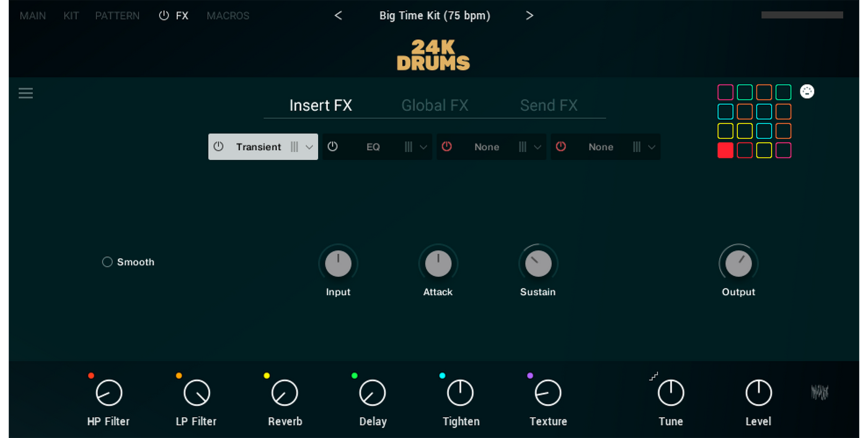Click the reorder handle on fourth None slot
868x438 pixels.
tap(637, 147)
